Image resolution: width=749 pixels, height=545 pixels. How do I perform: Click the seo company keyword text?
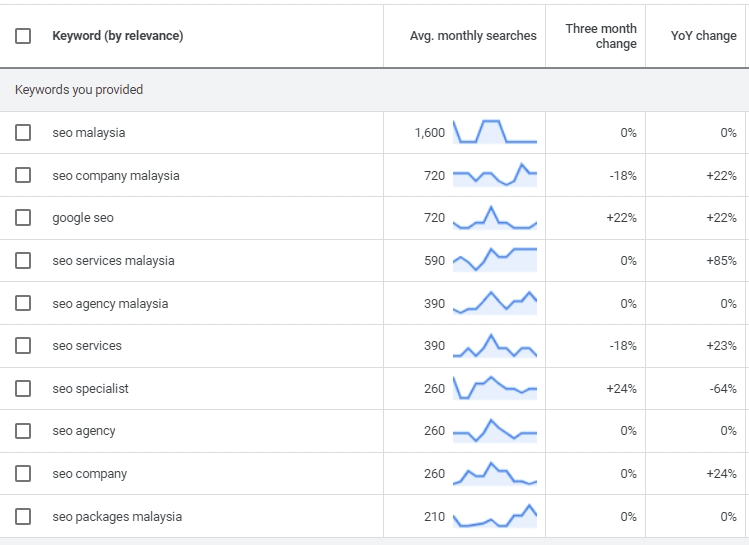tap(90, 474)
